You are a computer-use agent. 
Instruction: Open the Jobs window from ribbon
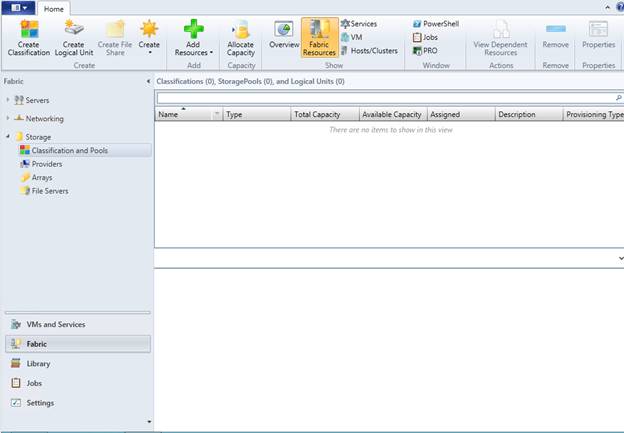[x=425, y=37]
